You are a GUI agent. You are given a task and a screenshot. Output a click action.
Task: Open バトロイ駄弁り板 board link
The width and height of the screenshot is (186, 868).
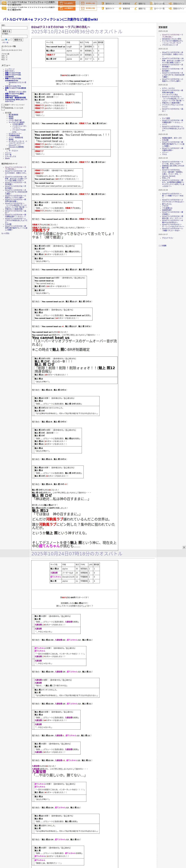click(x=15, y=120)
